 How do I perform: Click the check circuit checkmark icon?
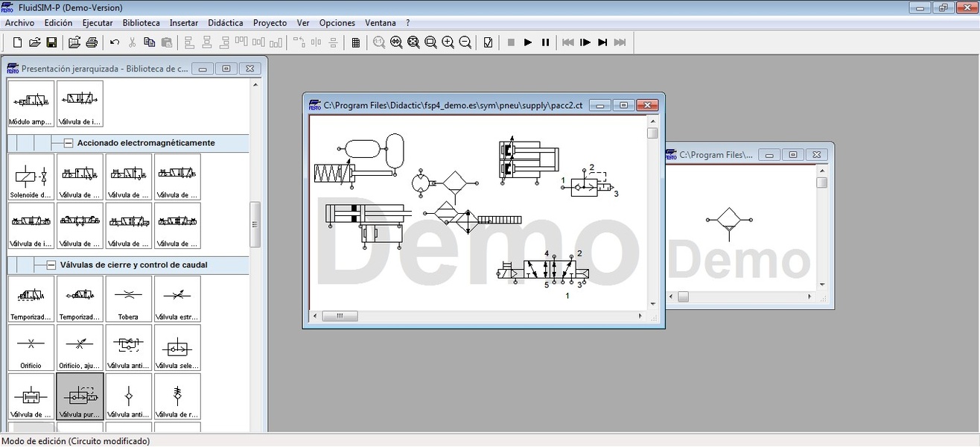coord(488,42)
